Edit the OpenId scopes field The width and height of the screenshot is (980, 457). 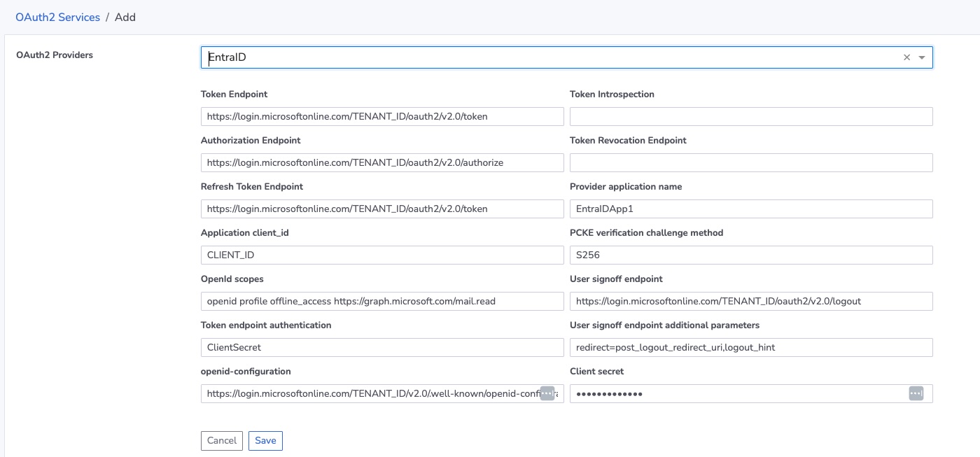pyautogui.click(x=381, y=301)
